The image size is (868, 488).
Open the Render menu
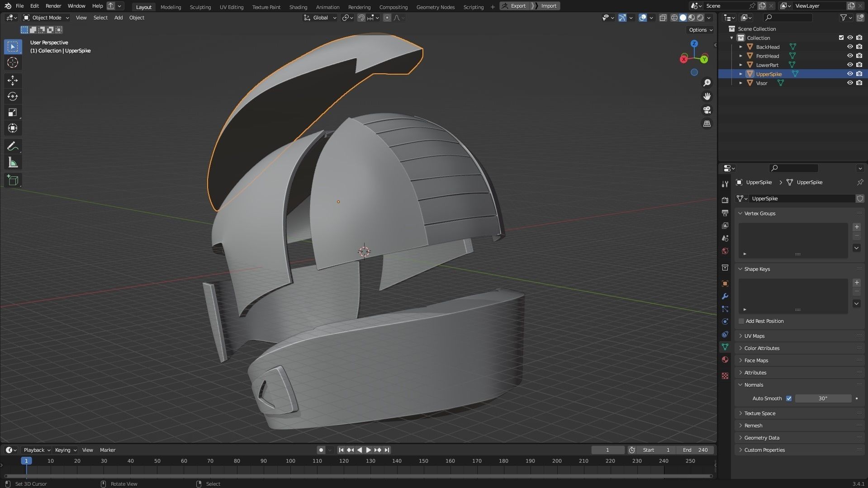click(53, 6)
